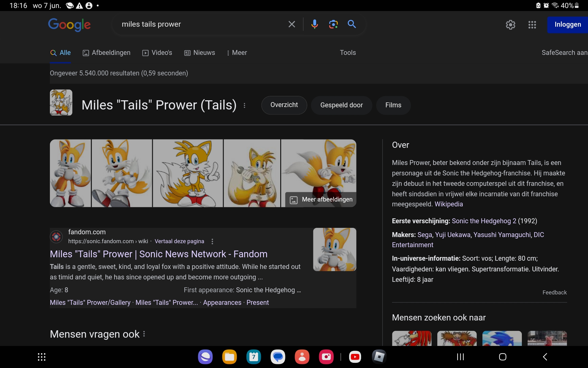Viewport: 588px width, 368px height.
Task: Switch to the Afbeeldingen tab
Action: coord(107,53)
